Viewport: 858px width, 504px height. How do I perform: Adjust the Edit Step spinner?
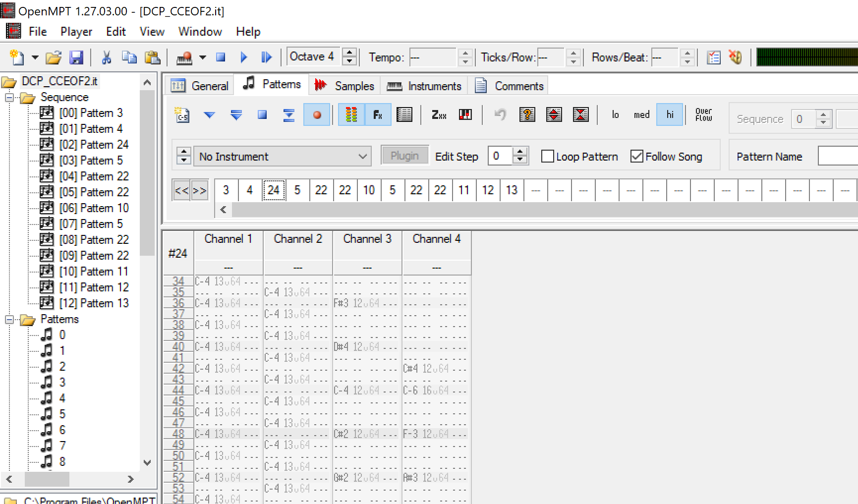tap(520, 156)
